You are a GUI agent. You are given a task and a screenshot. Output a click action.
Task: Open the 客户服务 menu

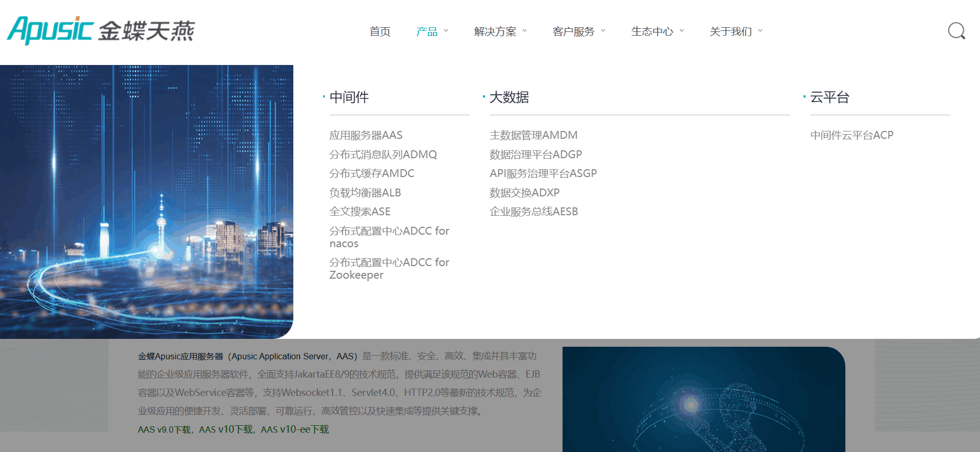(x=574, y=31)
